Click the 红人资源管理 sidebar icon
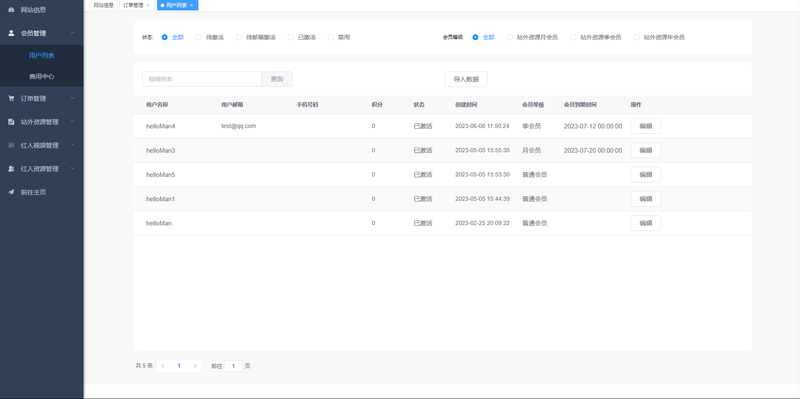The width and height of the screenshot is (800, 399). (x=11, y=169)
